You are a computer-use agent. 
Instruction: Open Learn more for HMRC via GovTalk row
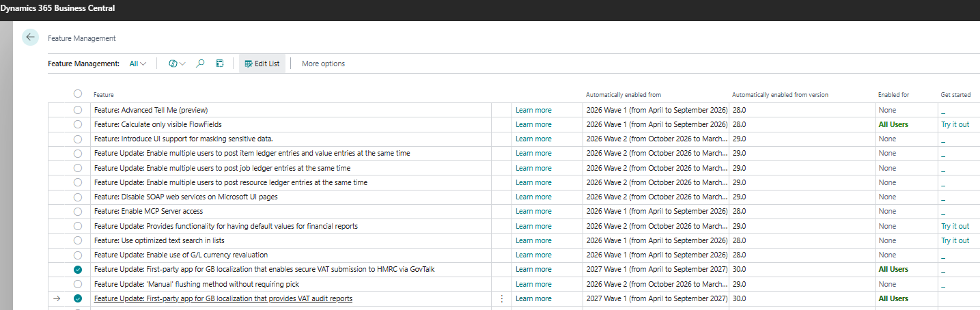(533, 269)
